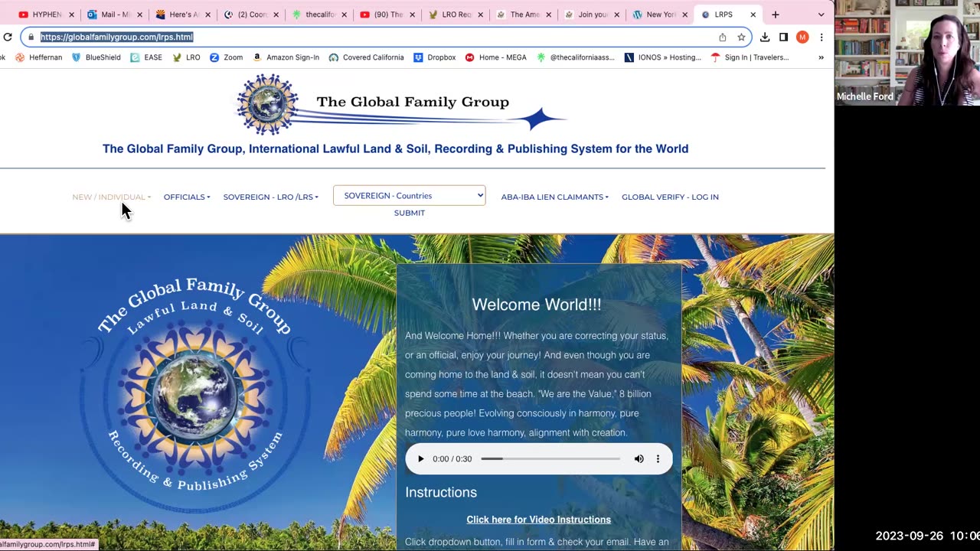This screenshot has height=551, width=980.
Task: Expand the SOVEREIGN - Countries dropdown
Action: click(x=409, y=196)
